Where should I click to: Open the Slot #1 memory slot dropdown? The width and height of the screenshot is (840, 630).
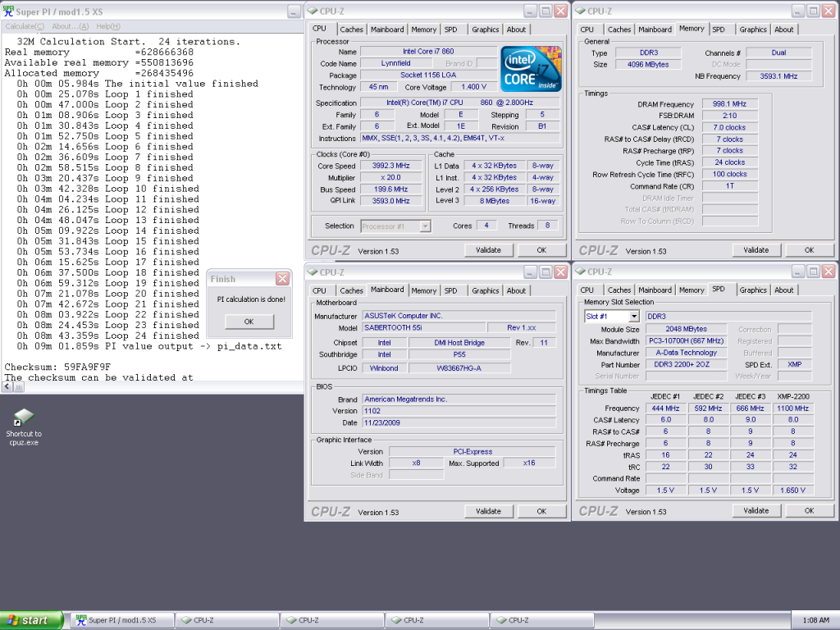click(x=633, y=316)
